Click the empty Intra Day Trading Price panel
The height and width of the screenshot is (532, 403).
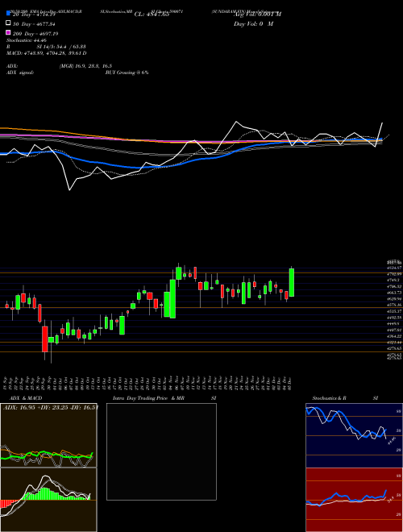click(x=161, y=451)
